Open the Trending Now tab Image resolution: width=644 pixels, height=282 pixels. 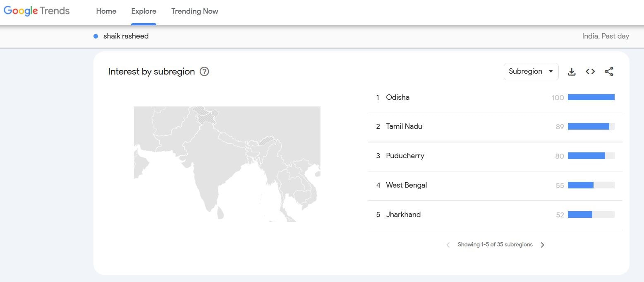(194, 11)
